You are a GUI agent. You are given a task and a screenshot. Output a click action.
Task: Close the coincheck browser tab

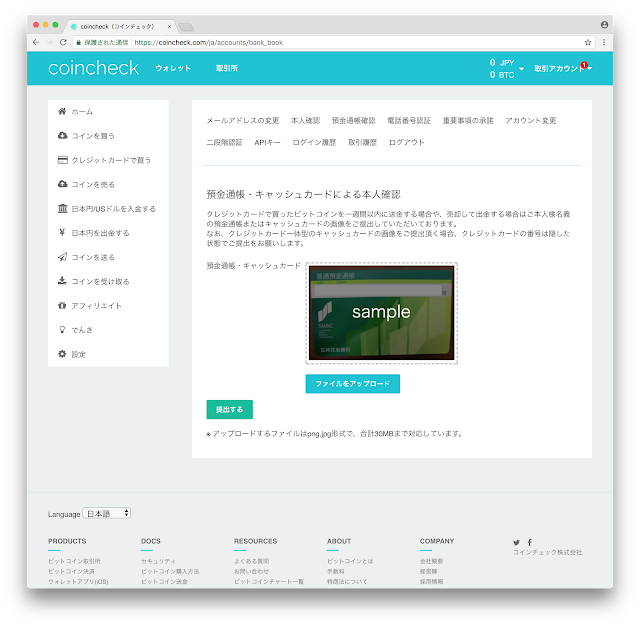[x=169, y=27]
